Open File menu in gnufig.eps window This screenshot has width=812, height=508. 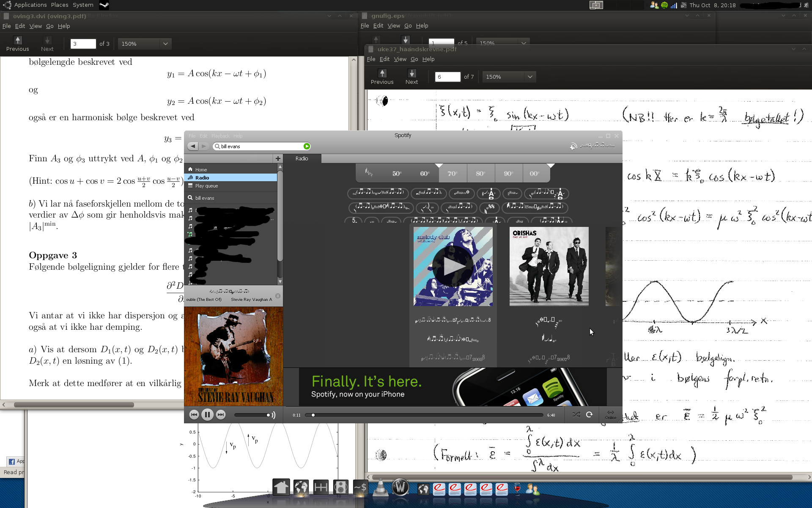(x=365, y=26)
